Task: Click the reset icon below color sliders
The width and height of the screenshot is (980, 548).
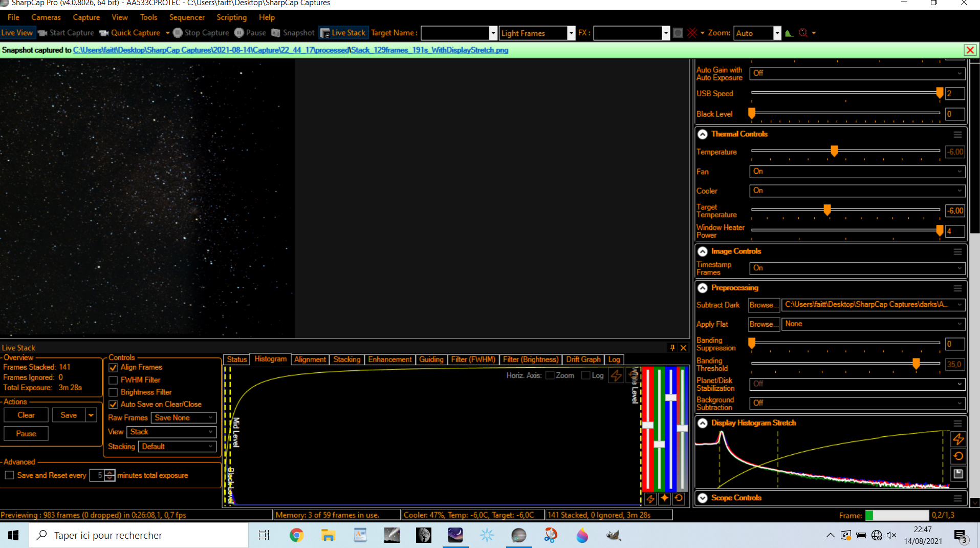Action: click(679, 498)
